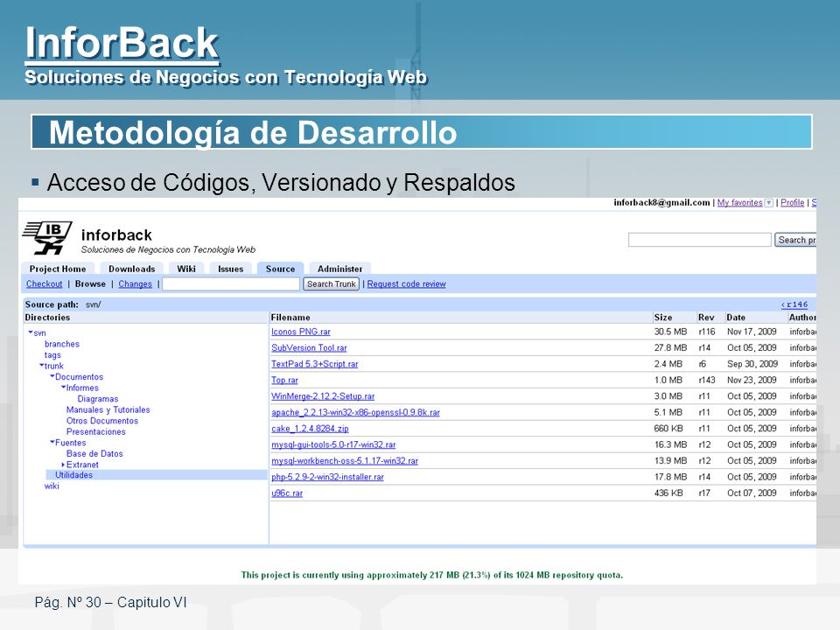840x630 pixels.
Task: Open Manuales y Tutoriales directory
Action: coord(108,409)
